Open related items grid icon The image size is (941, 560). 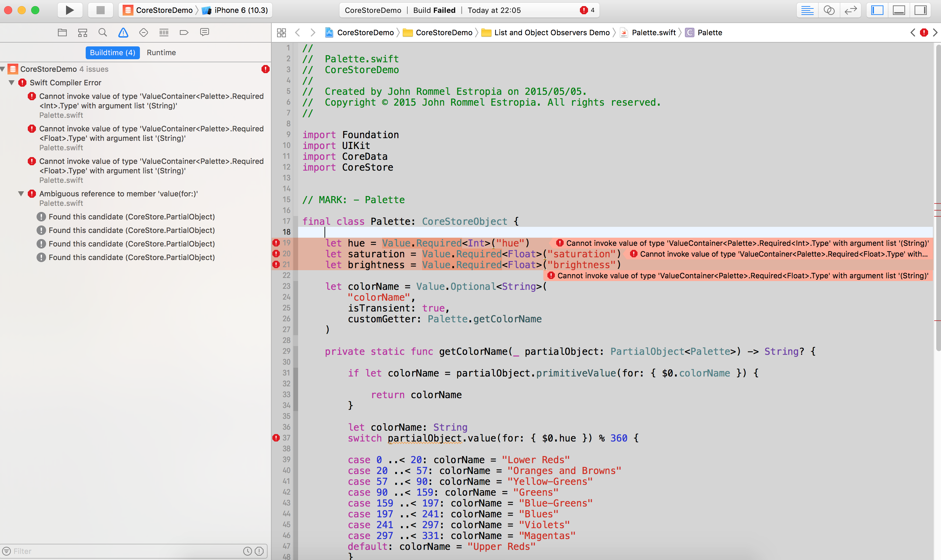281,33
